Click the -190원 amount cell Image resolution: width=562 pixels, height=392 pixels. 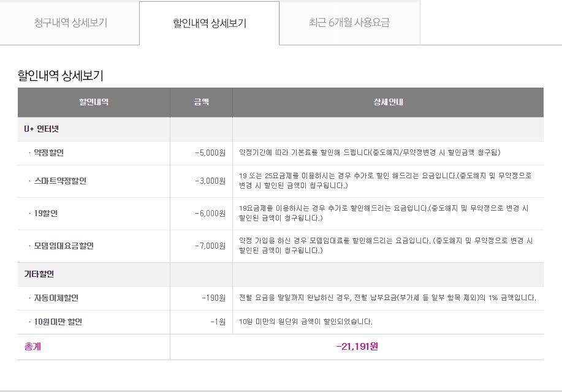point(213,298)
